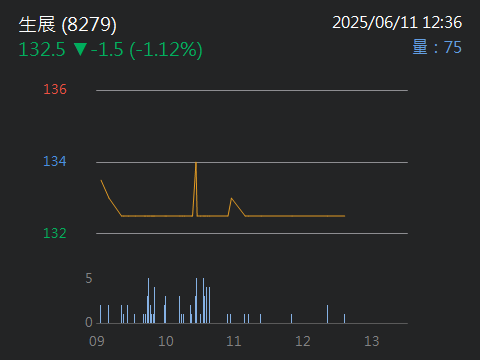
Task: Click the 09 time axis label
Action: tap(97, 341)
